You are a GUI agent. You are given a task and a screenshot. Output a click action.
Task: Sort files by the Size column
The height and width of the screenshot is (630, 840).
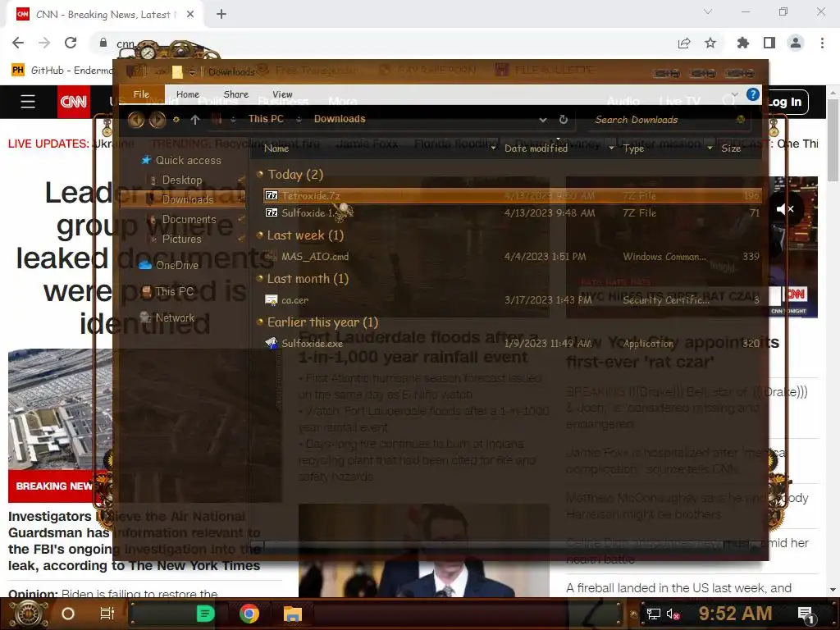(731, 148)
